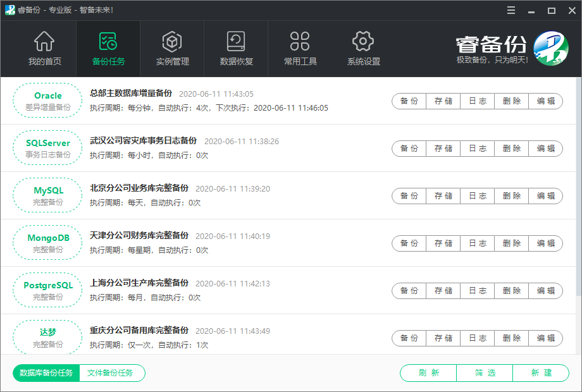The height and width of the screenshot is (392, 582).
Task: Click the 新建 new task button
Action: pyautogui.click(x=541, y=373)
